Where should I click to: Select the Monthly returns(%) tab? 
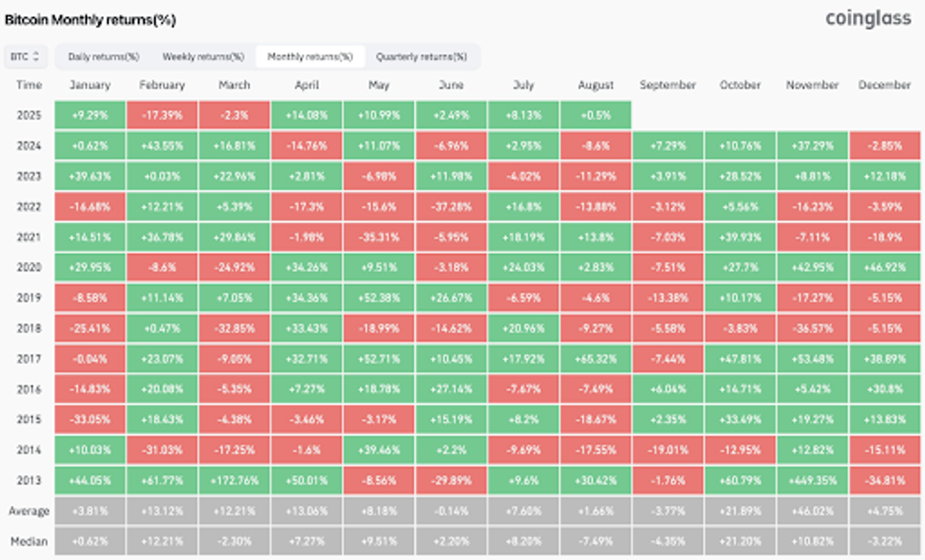(310, 57)
